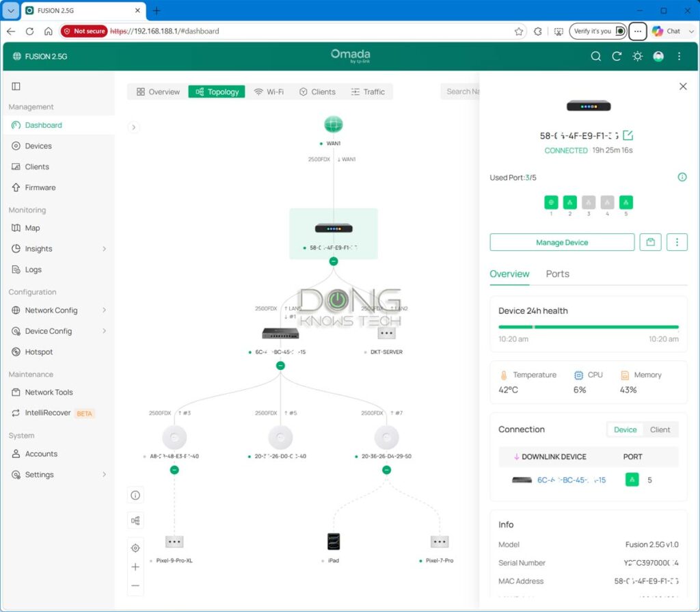
Task: Close the device details panel
Action: [683, 86]
